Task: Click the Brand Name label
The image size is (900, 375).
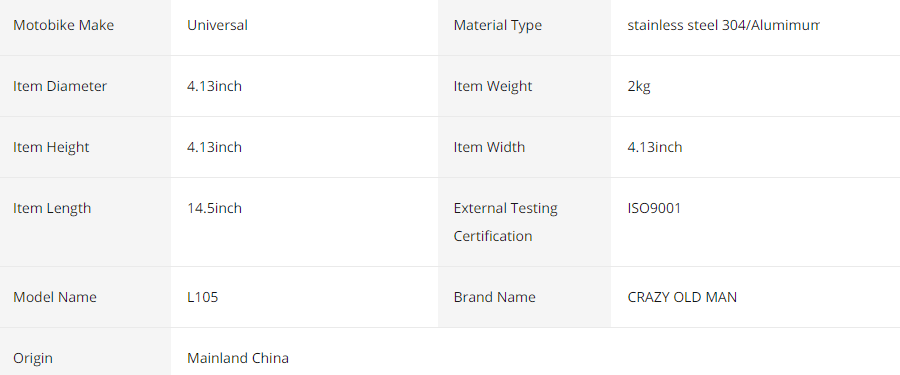Action: pos(494,297)
